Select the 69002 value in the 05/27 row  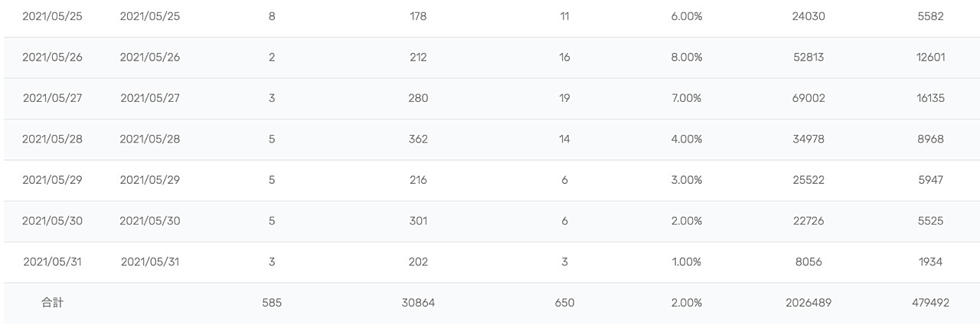808,98
